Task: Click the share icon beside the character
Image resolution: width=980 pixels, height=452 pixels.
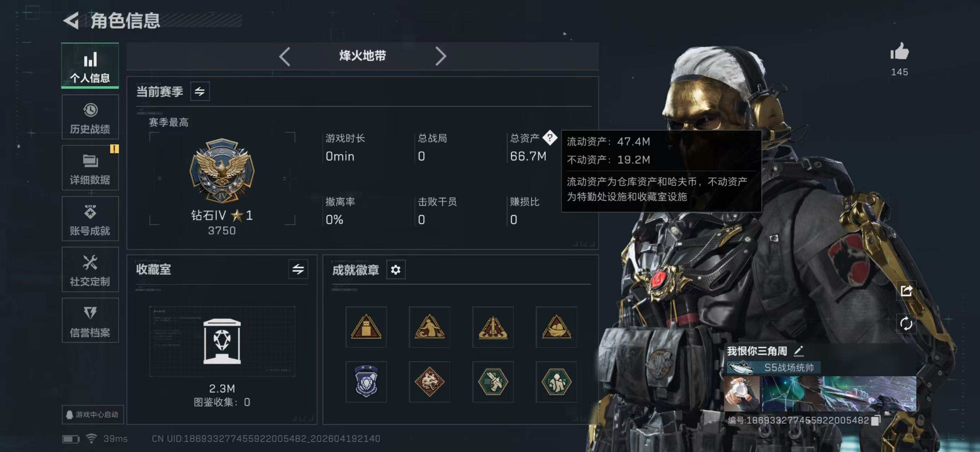Action: (906, 291)
